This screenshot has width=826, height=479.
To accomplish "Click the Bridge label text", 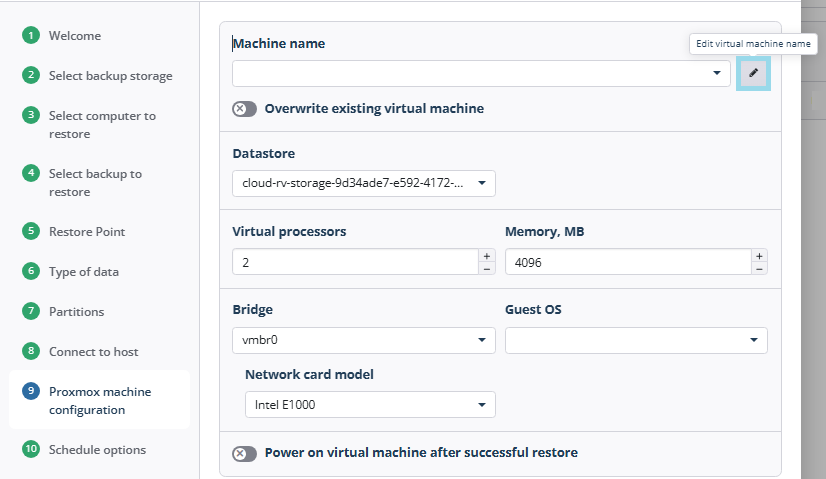I will (252, 309).
